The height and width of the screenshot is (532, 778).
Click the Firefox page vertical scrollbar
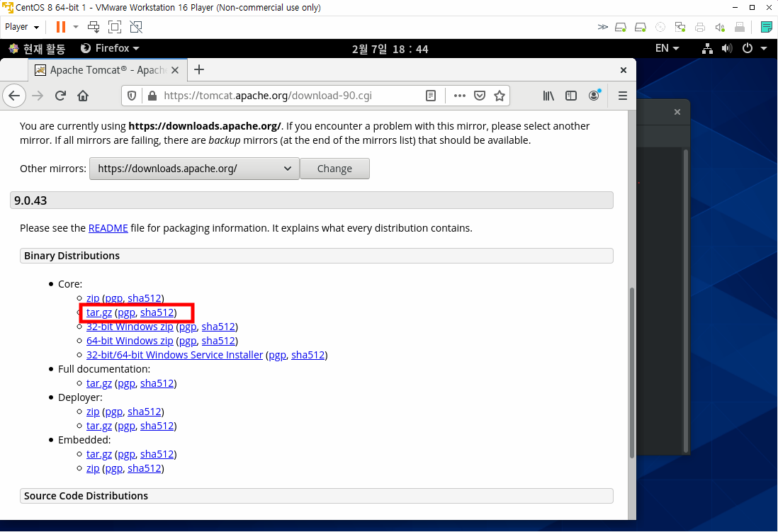click(x=631, y=372)
